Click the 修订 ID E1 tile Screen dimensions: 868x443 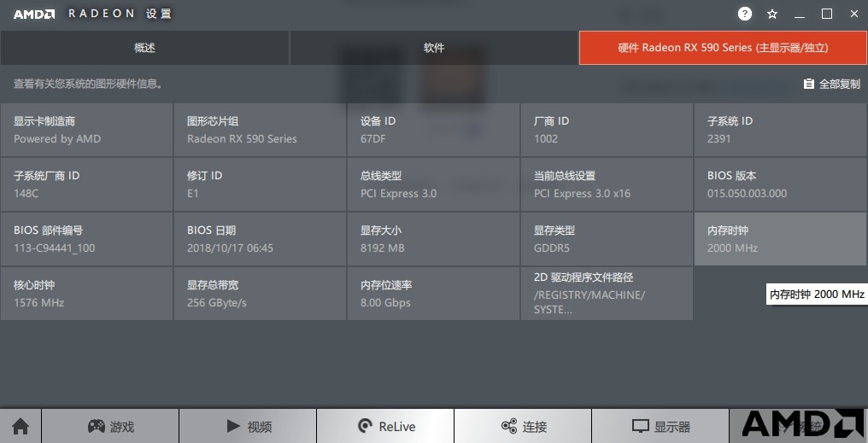point(260,184)
